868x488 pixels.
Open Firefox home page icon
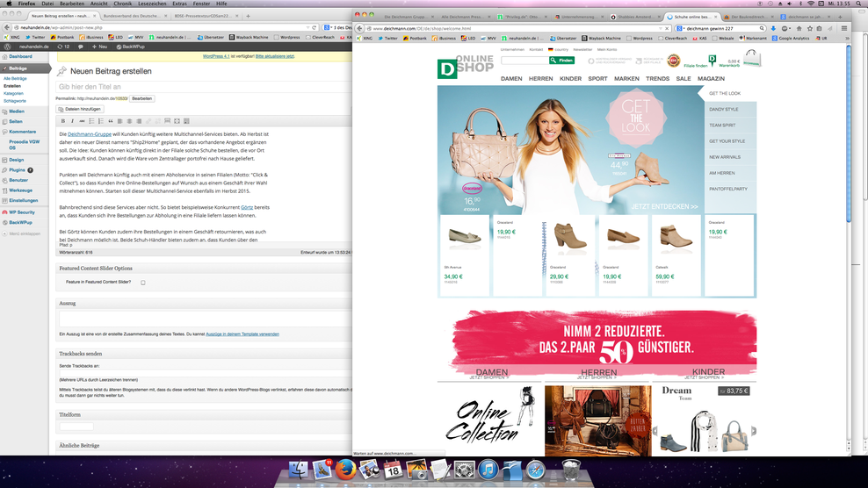tap(799, 28)
